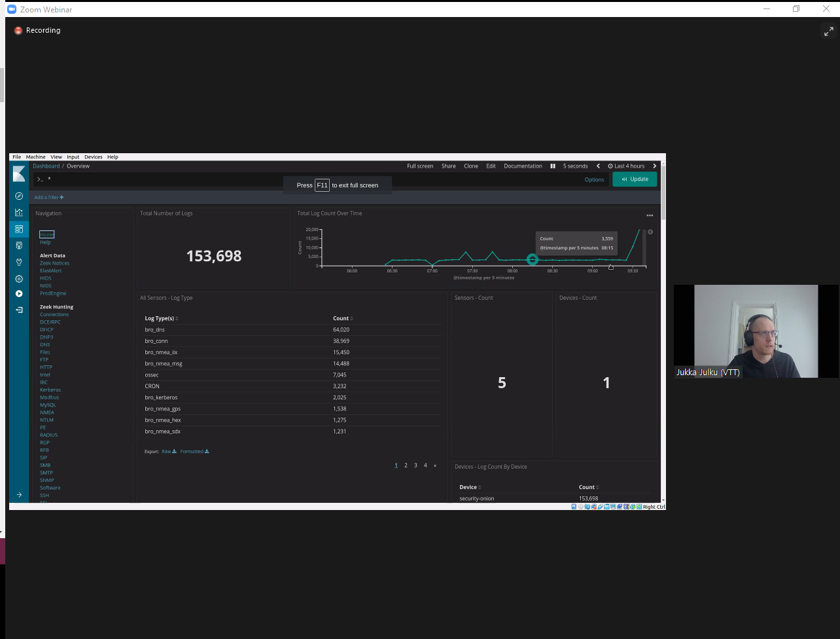The width and height of the screenshot is (840, 639).
Task: Open Dev Tools via the wrench icon
Action: (x=19, y=262)
